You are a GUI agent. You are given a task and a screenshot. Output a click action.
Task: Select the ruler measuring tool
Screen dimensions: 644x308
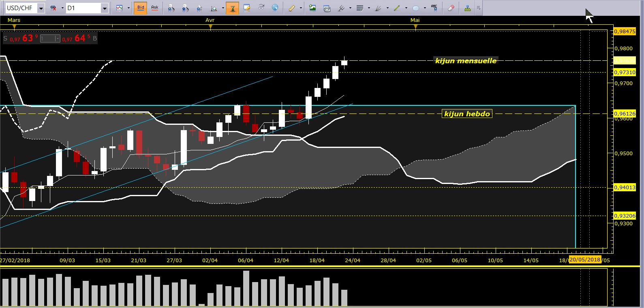tap(291, 8)
